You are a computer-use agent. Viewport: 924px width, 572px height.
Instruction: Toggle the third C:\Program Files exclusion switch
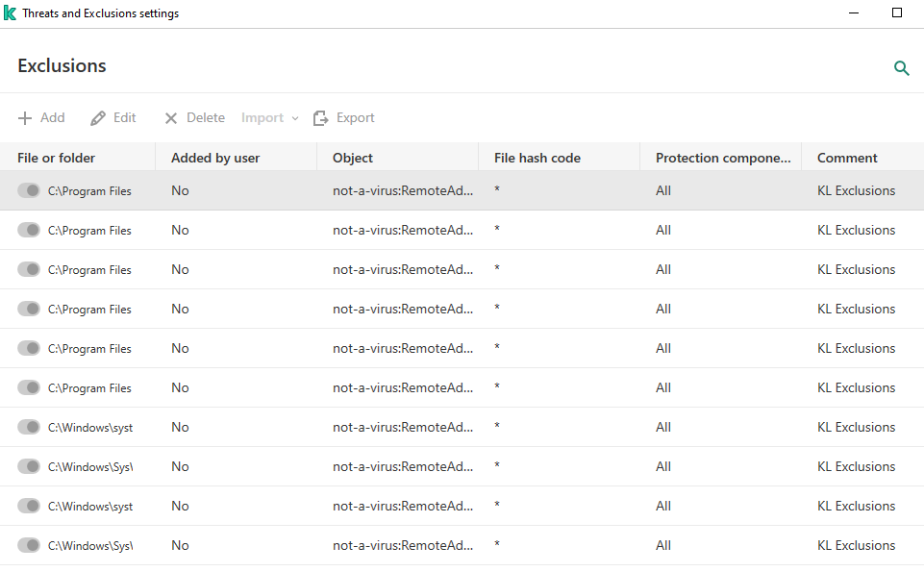28,269
